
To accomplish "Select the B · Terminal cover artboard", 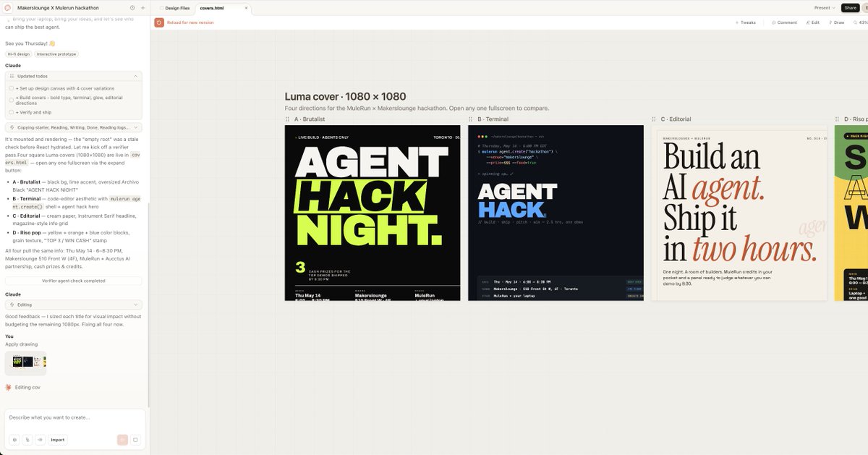I will 556,213.
